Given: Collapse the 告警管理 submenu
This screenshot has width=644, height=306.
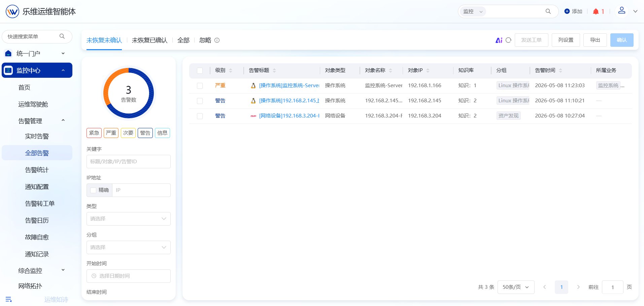Looking at the screenshot, I should click(x=63, y=120).
